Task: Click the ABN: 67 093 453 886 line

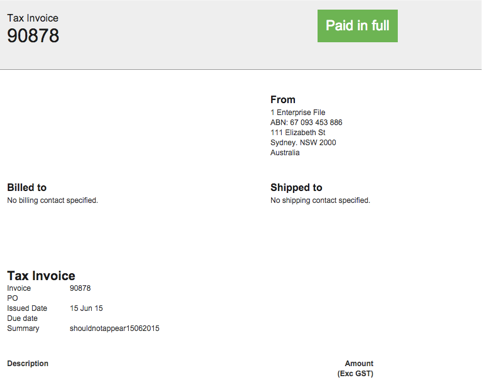Action: coord(306,122)
